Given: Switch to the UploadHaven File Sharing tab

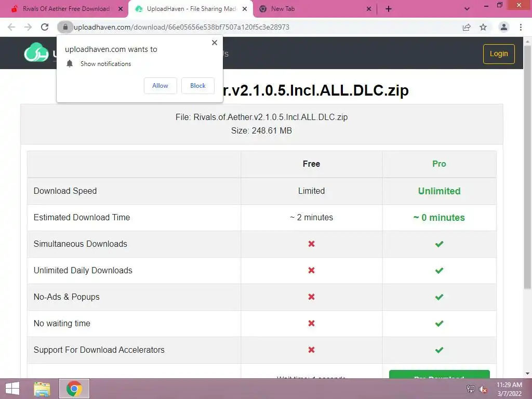Looking at the screenshot, I should tap(191, 9).
